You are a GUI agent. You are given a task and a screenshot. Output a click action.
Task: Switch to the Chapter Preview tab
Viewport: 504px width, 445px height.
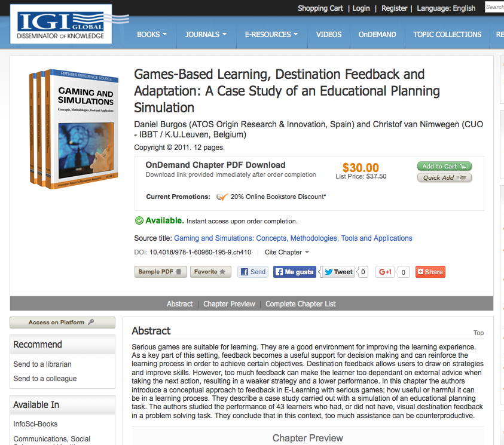coord(229,303)
